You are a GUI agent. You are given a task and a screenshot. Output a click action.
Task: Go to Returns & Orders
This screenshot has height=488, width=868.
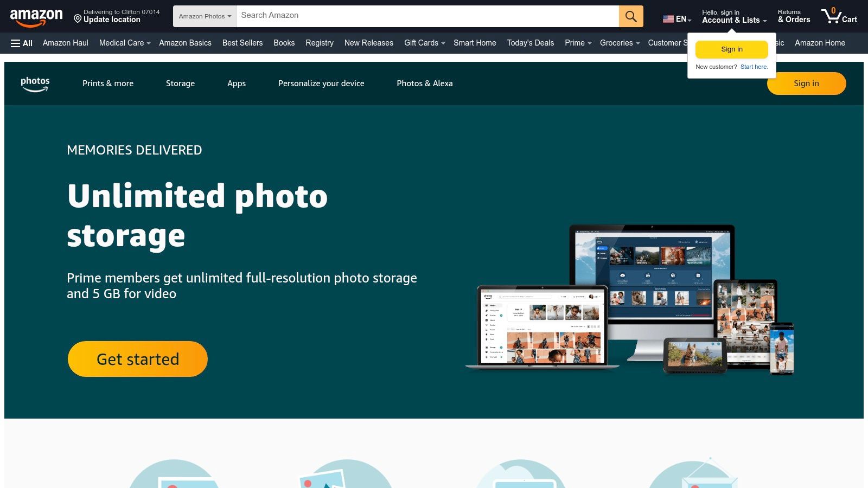pos(793,16)
